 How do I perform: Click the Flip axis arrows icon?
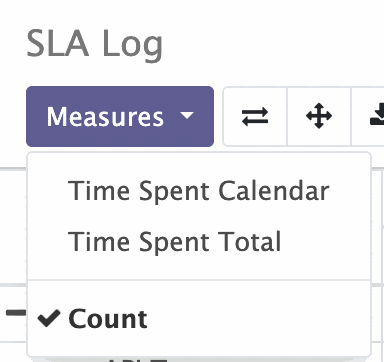tap(255, 116)
